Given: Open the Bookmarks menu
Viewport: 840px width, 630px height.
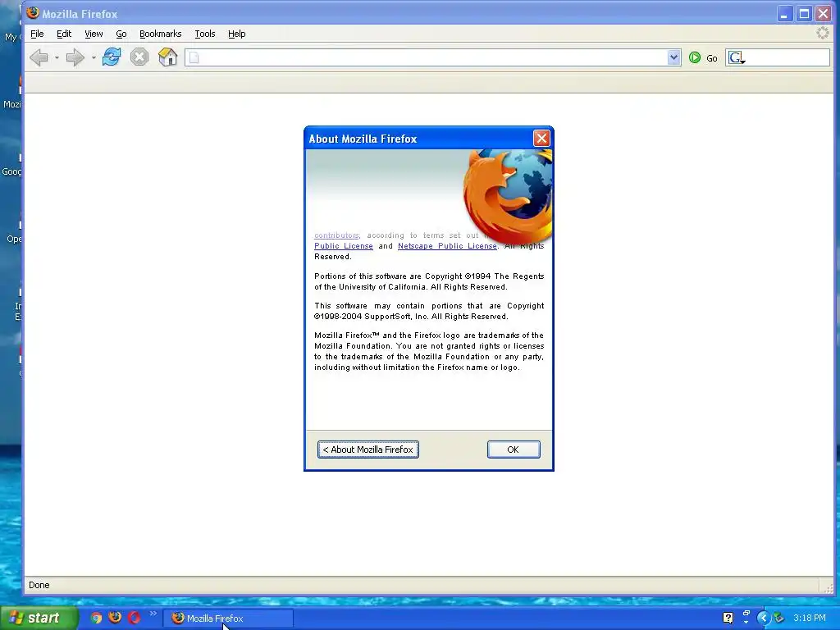Looking at the screenshot, I should (160, 34).
